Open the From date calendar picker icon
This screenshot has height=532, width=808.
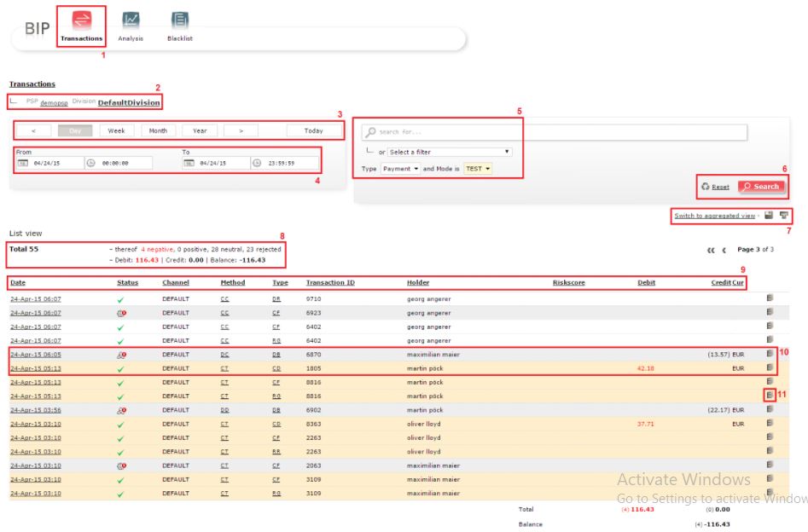click(x=23, y=163)
